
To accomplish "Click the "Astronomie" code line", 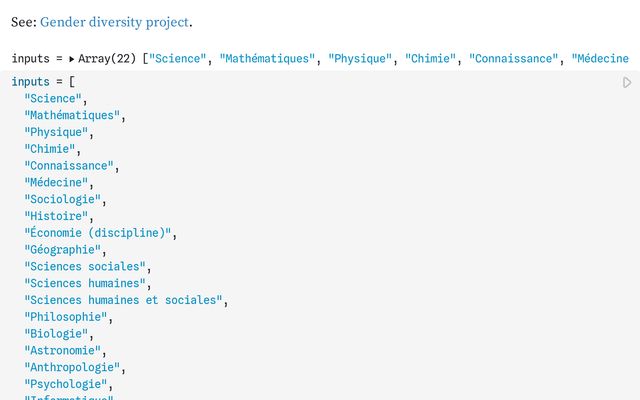I will pos(62,350).
